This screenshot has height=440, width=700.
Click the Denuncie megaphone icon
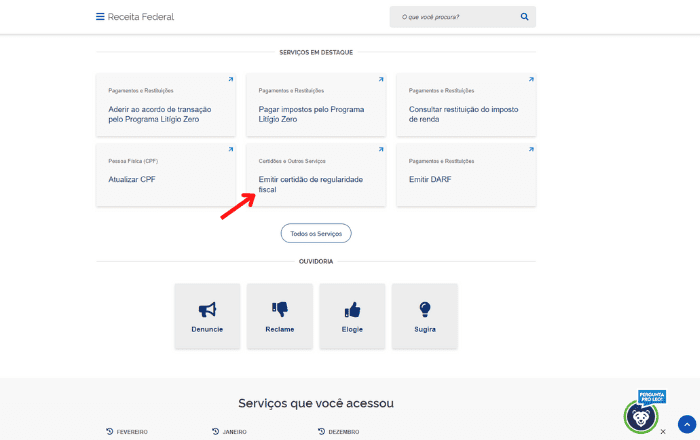click(x=207, y=310)
